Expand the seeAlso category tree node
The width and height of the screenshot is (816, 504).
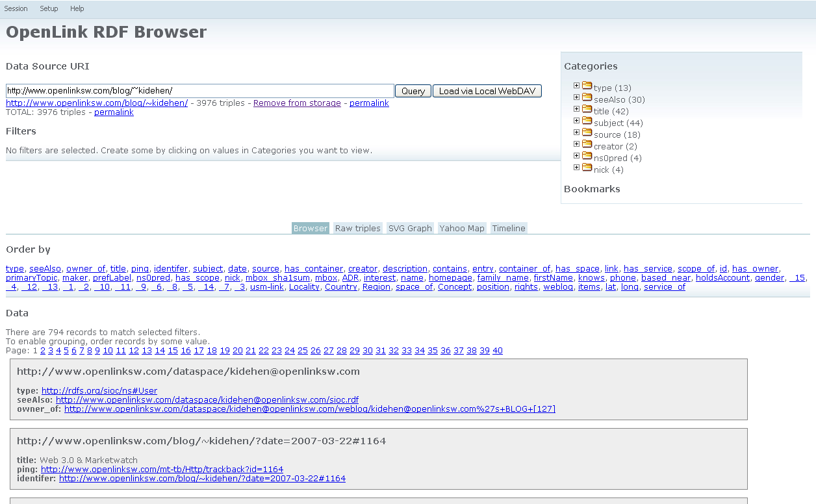pos(576,97)
